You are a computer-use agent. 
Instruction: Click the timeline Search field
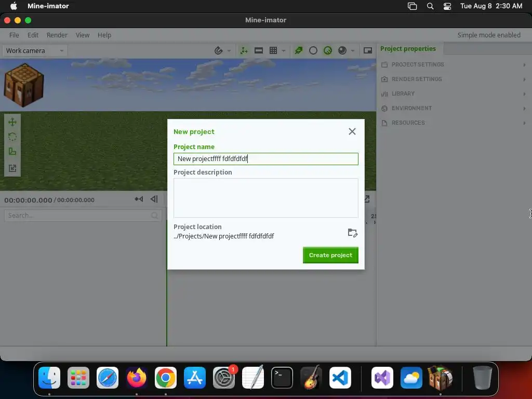click(x=83, y=216)
